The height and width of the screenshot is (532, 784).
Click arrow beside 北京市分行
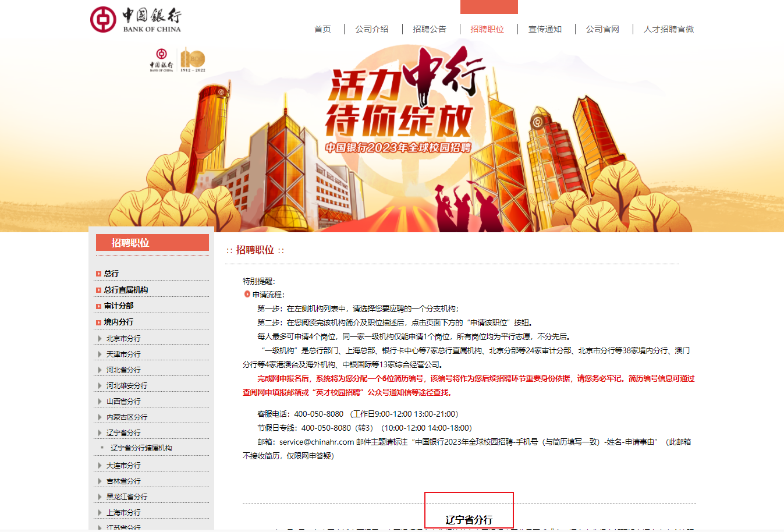pos(100,338)
